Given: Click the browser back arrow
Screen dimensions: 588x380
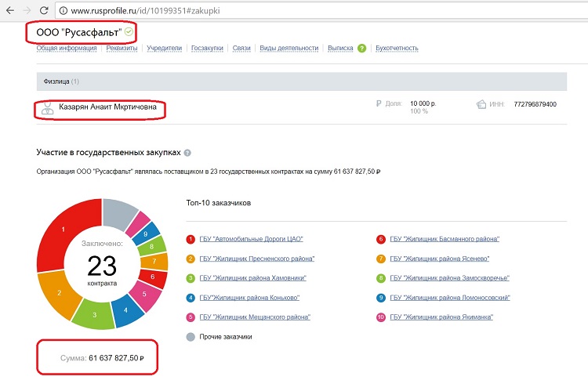Looking at the screenshot, I should 10,10.
